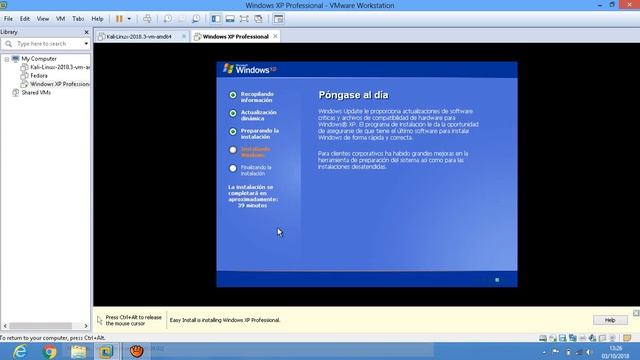640x360 pixels.
Task: Open the Edit menu
Action: (25, 19)
